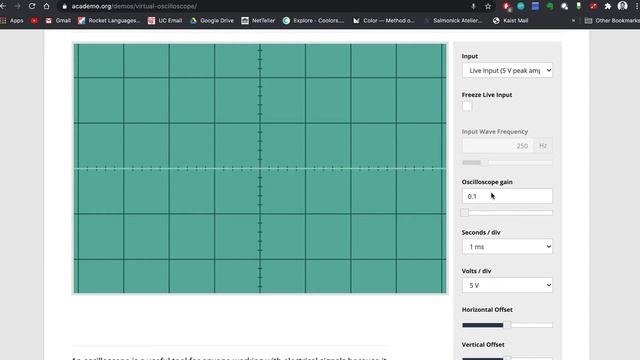The height and width of the screenshot is (360, 640).
Task: Click the oscilloscope display screen
Action: [260, 168]
